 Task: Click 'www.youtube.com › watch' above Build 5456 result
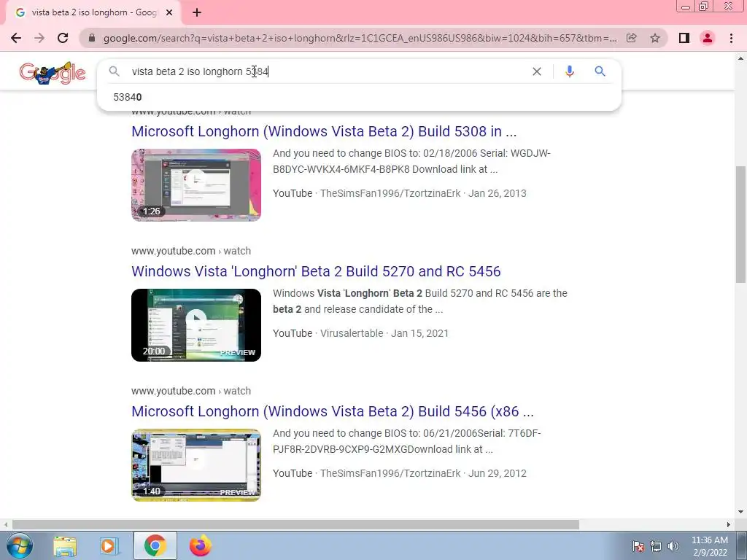pos(191,391)
